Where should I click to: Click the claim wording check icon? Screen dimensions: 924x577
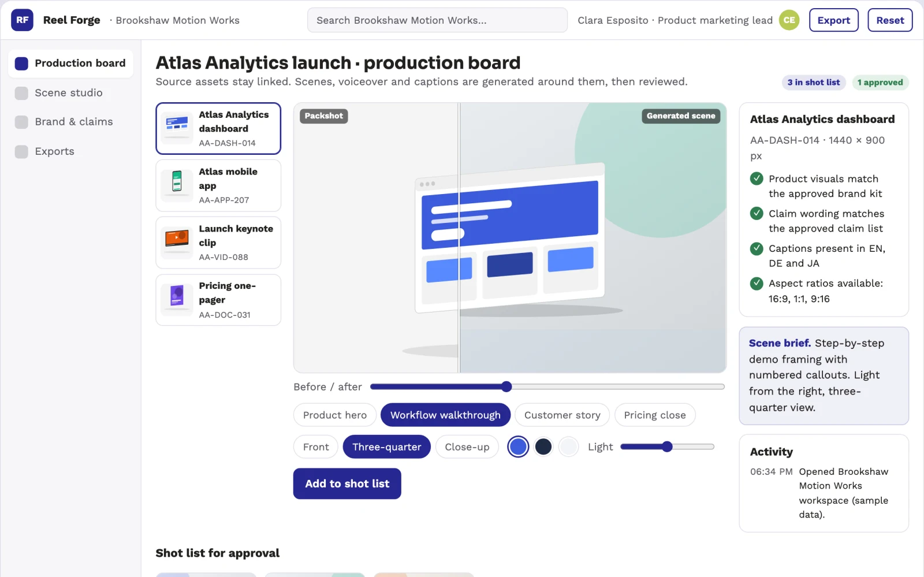click(757, 213)
